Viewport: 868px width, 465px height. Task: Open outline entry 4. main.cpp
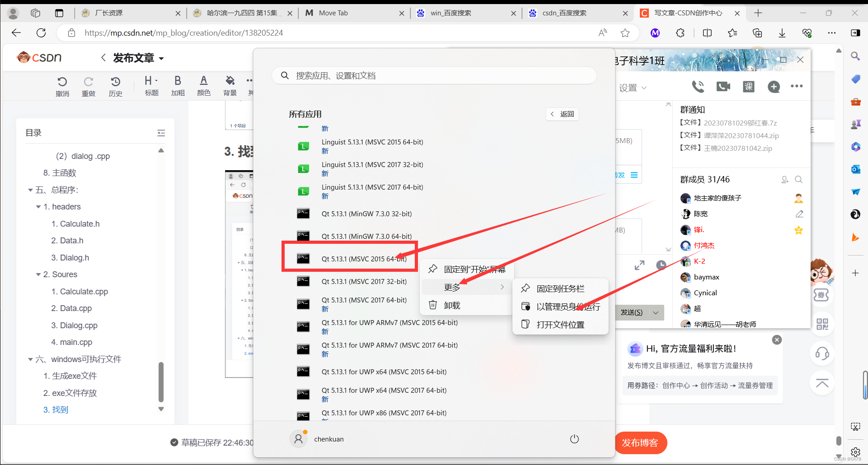pyautogui.click(x=72, y=342)
